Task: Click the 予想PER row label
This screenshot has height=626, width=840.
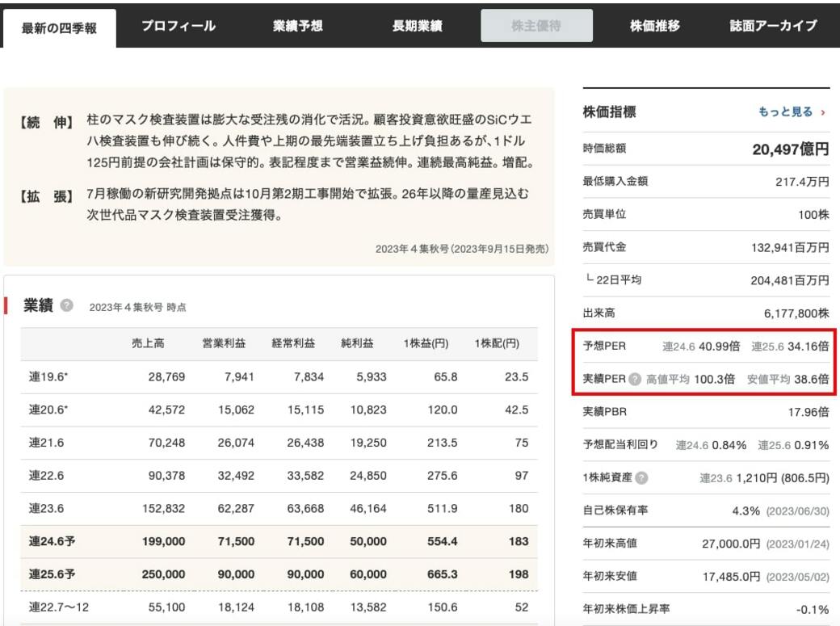Action: pyautogui.click(x=604, y=346)
